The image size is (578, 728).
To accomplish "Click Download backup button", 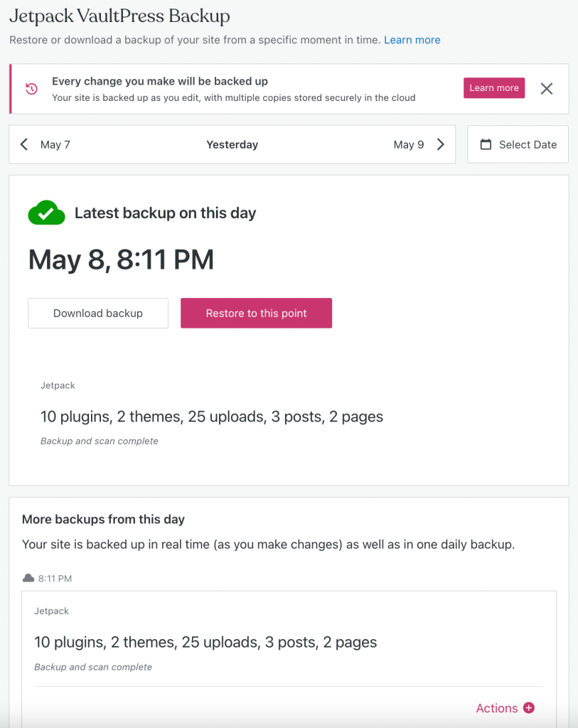I will pyautogui.click(x=98, y=314).
